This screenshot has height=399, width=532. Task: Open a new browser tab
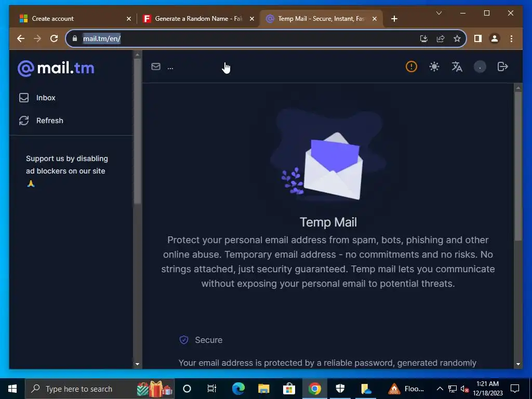coord(394,19)
